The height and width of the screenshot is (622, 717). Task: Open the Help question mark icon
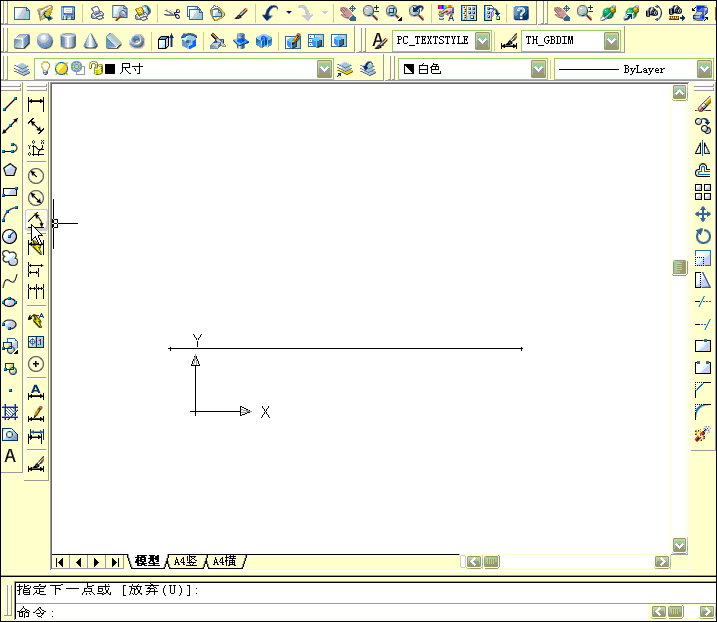click(521, 13)
